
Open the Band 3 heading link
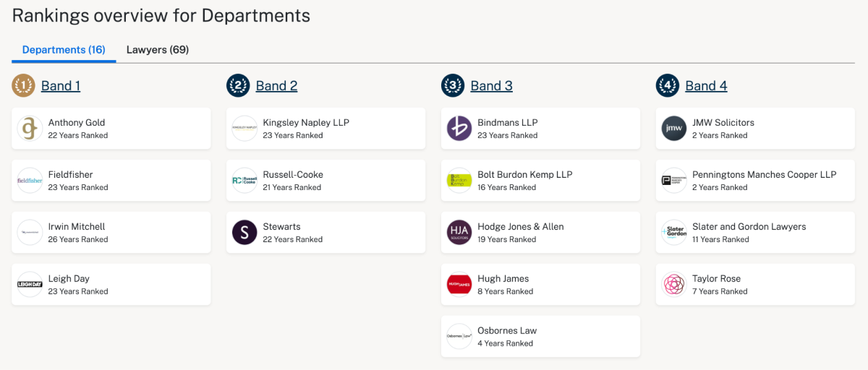[x=491, y=86]
